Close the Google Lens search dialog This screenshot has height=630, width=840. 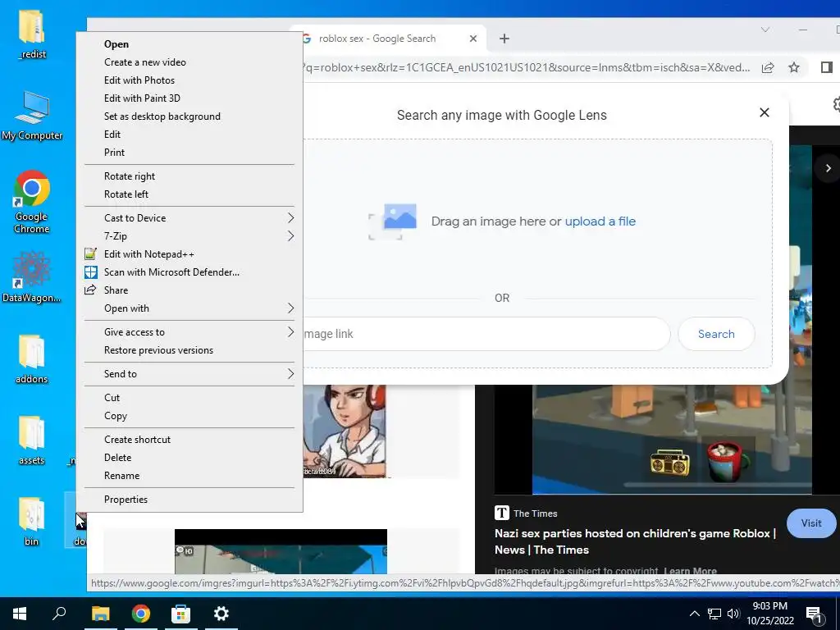click(x=765, y=112)
